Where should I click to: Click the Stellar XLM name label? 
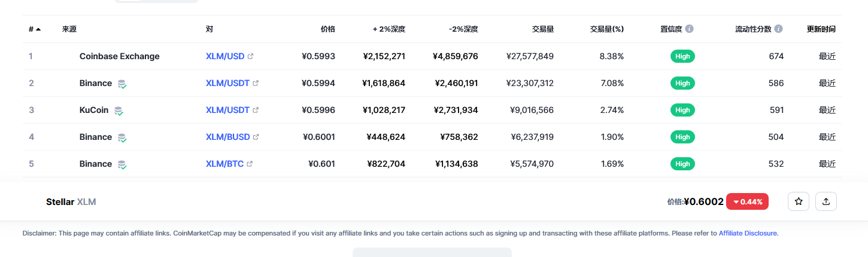71,202
